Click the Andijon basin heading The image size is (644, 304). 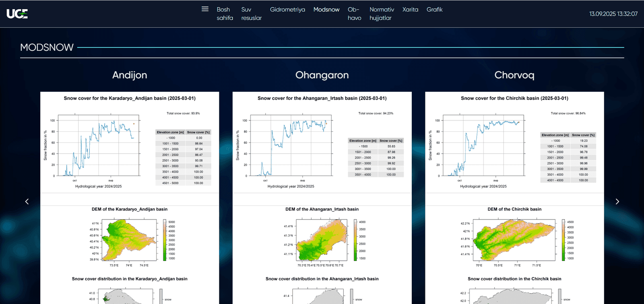[x=130, y=75]
